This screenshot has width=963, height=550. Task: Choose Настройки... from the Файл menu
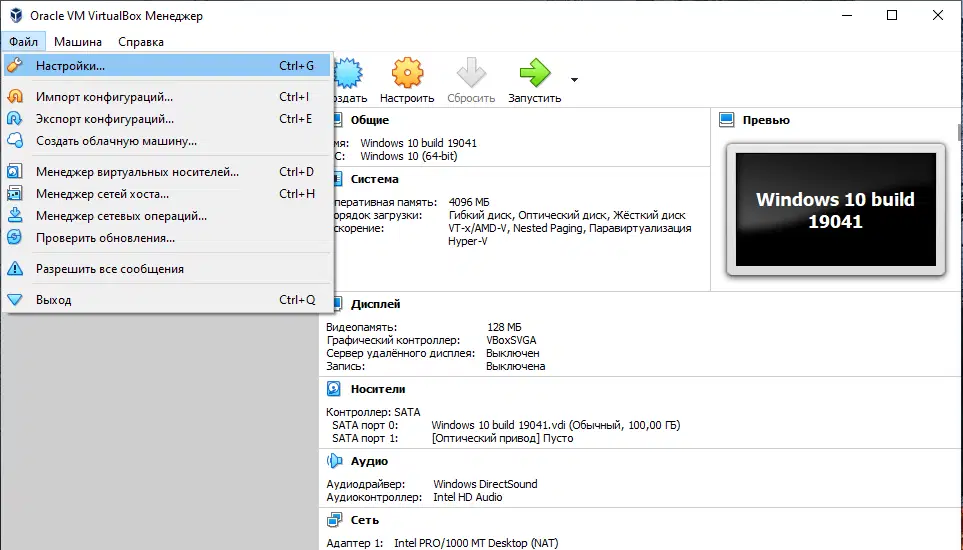click(x=167, y=65)
